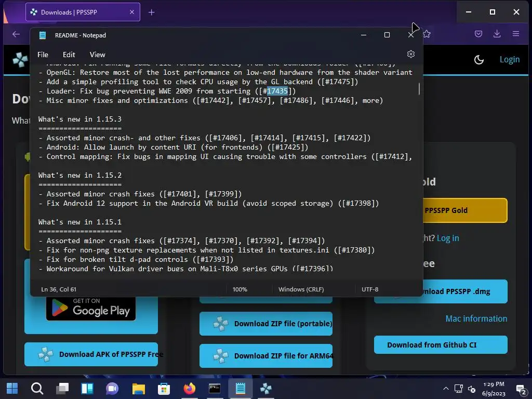Click the 'Misc minor fixes and optimizations' line

(x=211, y=100)
